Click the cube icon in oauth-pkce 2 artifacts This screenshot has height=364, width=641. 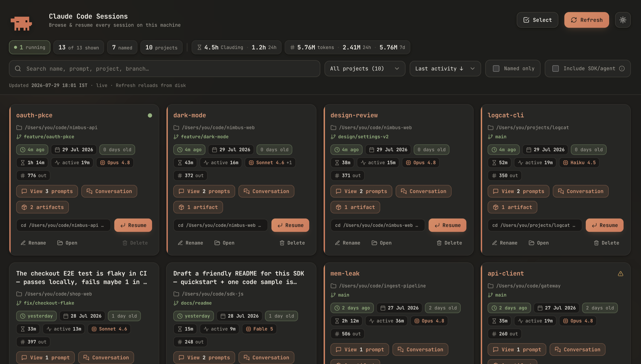tap(24, 207)
